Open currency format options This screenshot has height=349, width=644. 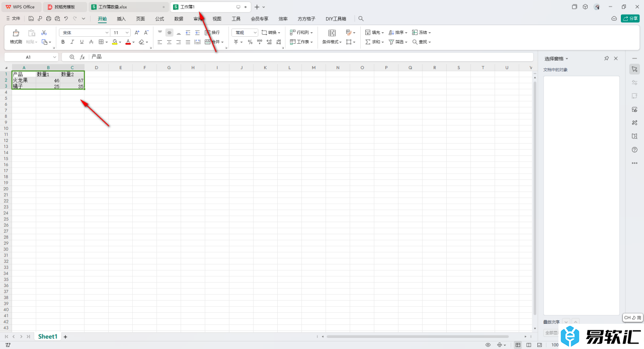[x=238, y=42]
